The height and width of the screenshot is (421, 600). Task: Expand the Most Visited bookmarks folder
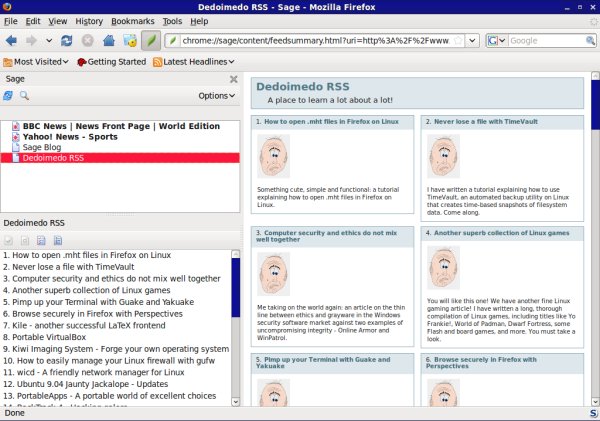tap(37, 62)
